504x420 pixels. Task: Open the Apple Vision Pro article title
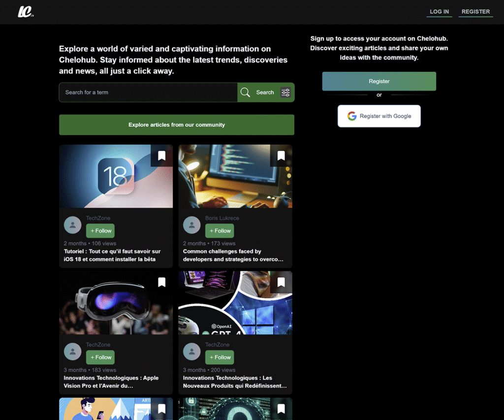[111, 382]
